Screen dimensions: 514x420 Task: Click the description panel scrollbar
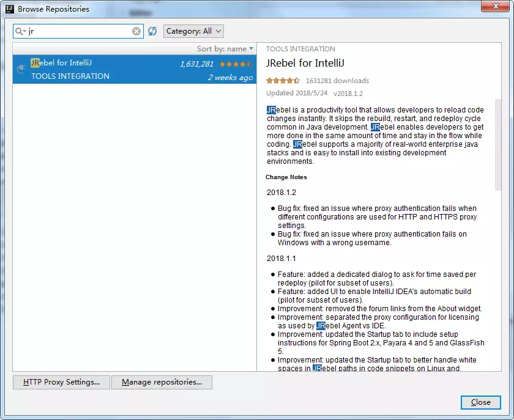(x=498, y=144)
